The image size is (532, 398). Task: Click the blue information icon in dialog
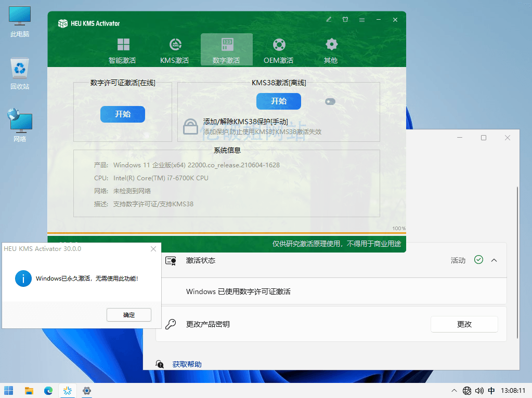(23, 278)
